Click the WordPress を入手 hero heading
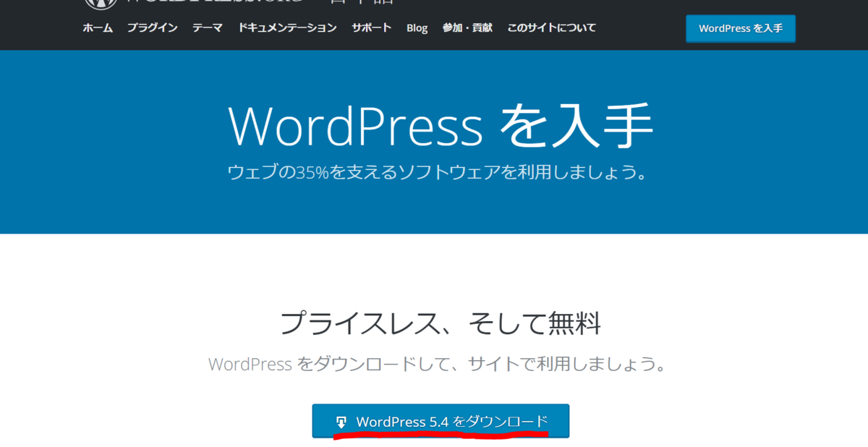The image size is (868, 447). click(x=441, y=126)
